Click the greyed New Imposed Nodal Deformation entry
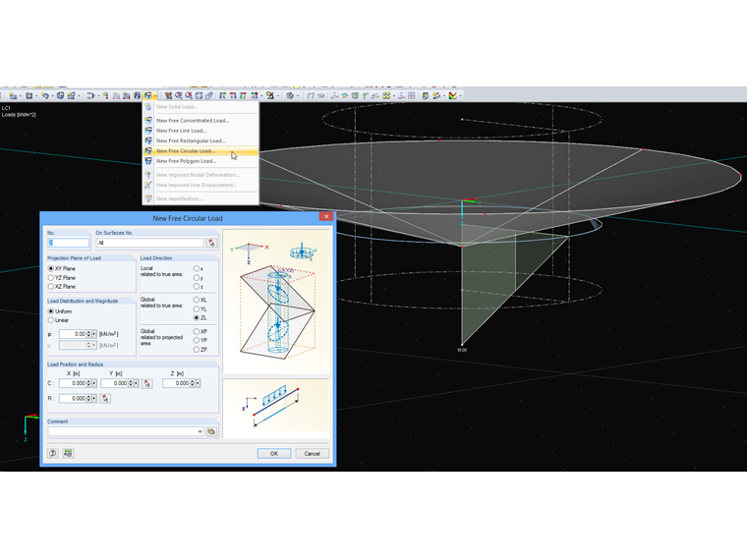 (x=201, y=175)
